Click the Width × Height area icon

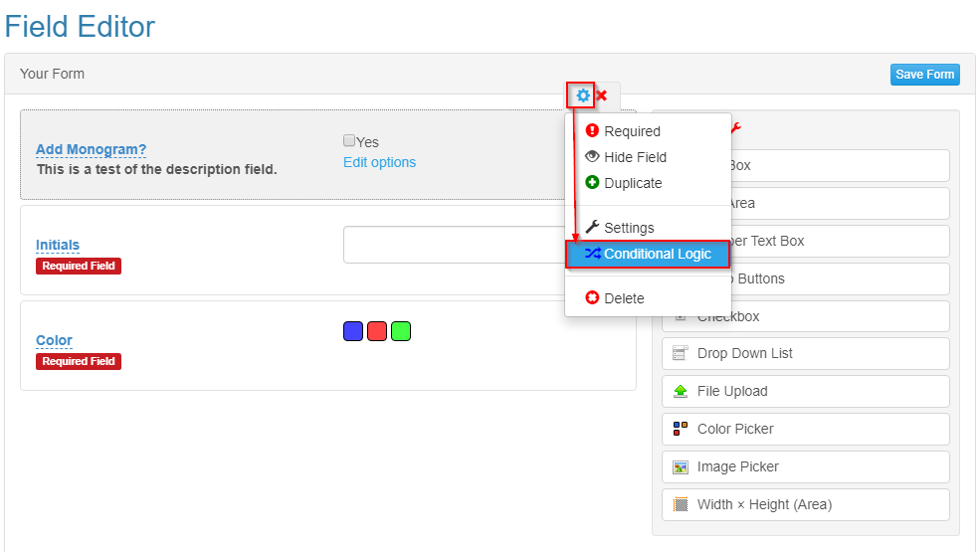coord(680,504)
